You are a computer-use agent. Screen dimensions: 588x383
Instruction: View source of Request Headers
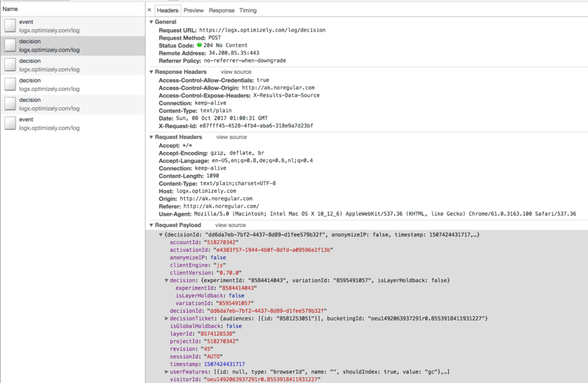click(231, 137)
